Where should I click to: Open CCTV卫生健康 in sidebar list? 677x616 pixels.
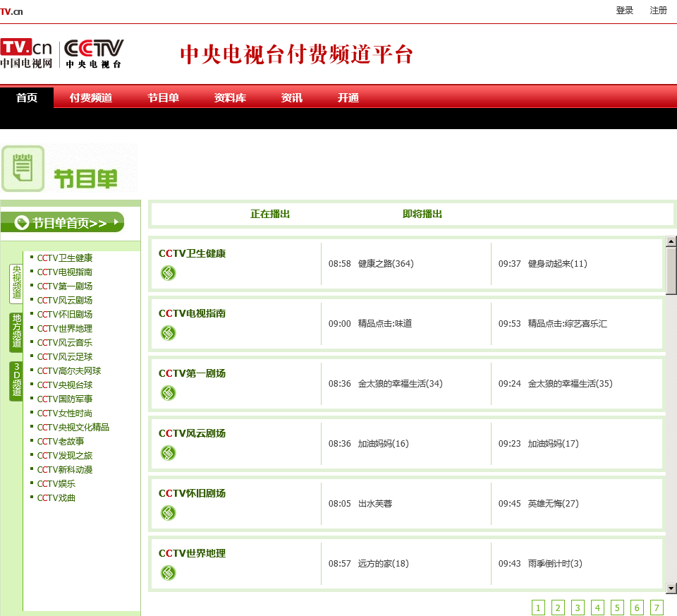pyautogui.click(x=65, y=258)
